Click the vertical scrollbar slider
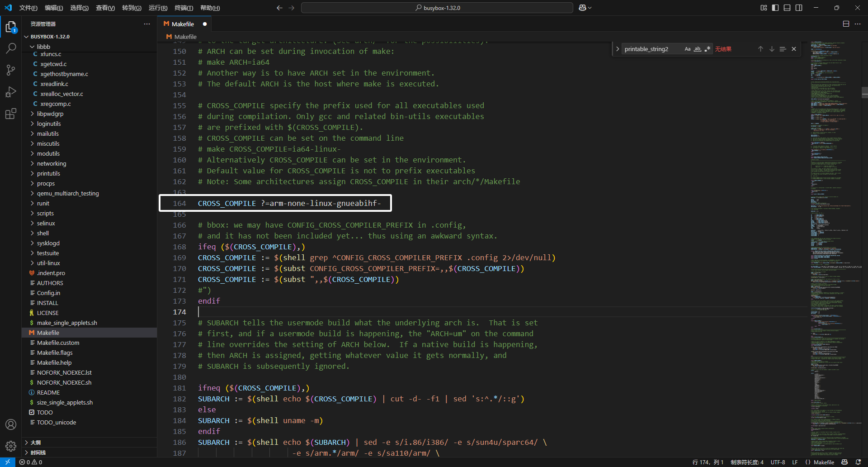The height and width of the screenshot is (467, 868). 865,92
